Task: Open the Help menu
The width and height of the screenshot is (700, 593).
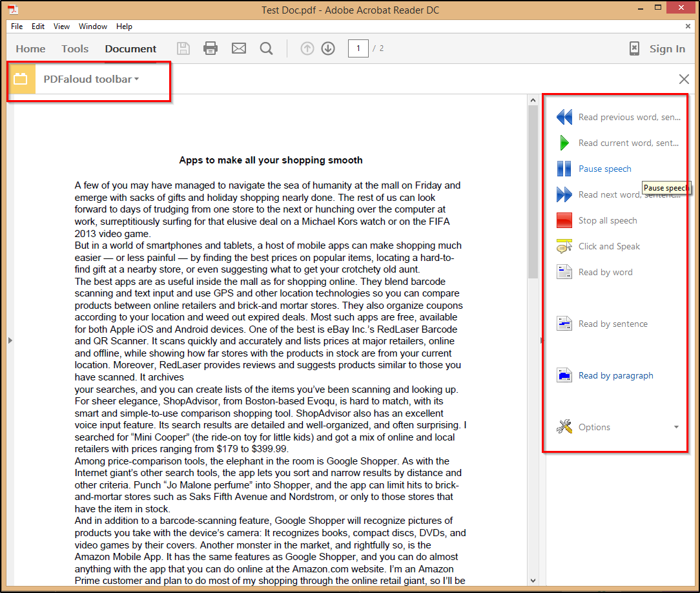Action: [x=124, y=26]
